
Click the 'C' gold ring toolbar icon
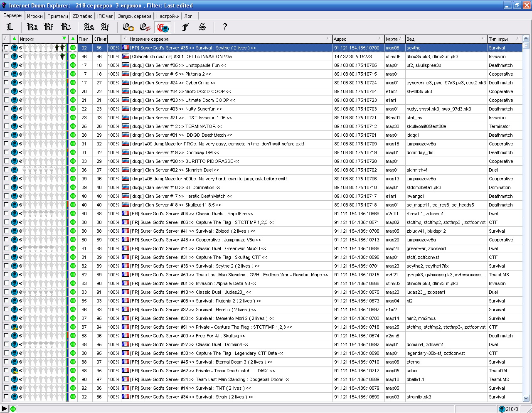128,27
